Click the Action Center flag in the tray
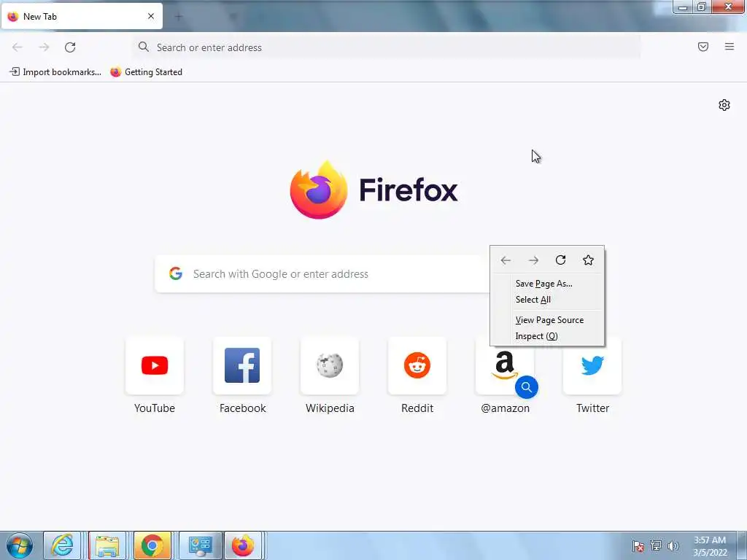The height and width of the screenshot is (560, 747). coord(638,545)
